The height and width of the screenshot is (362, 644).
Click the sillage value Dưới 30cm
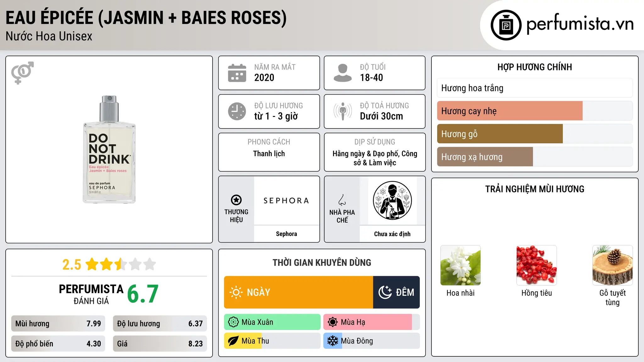(x=381, y=116)
